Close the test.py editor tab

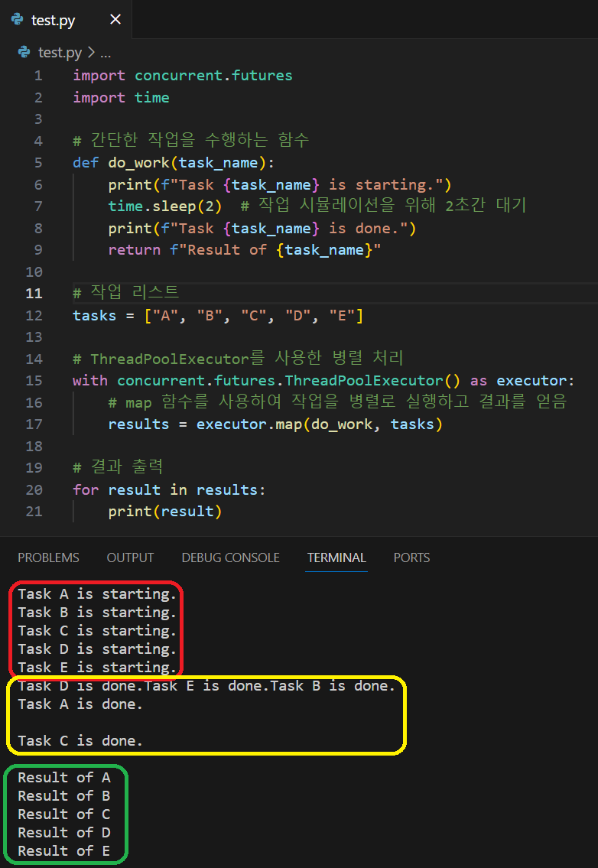tap(115, 19)
